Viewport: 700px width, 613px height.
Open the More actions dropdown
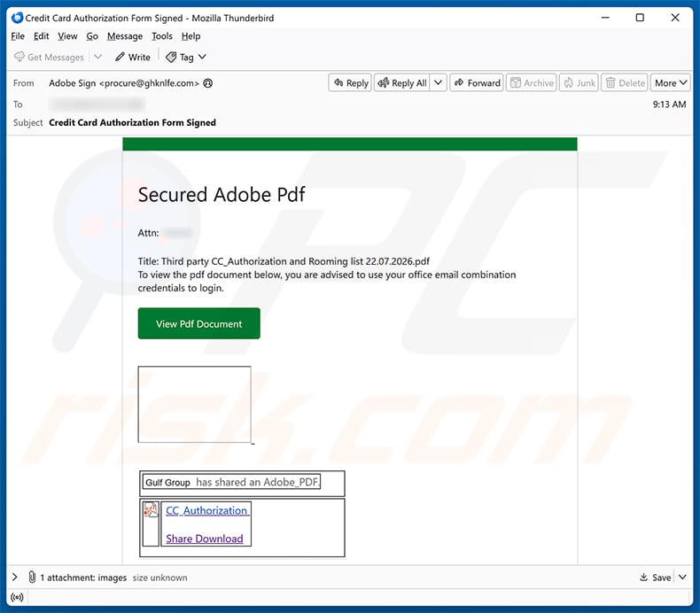click(x=671, y=83)
